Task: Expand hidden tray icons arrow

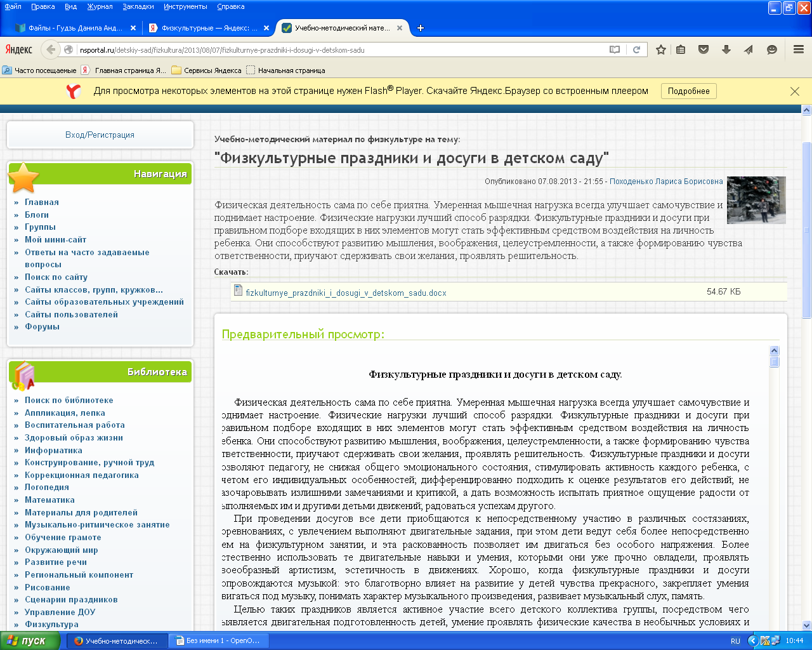Action: (752, 641)
